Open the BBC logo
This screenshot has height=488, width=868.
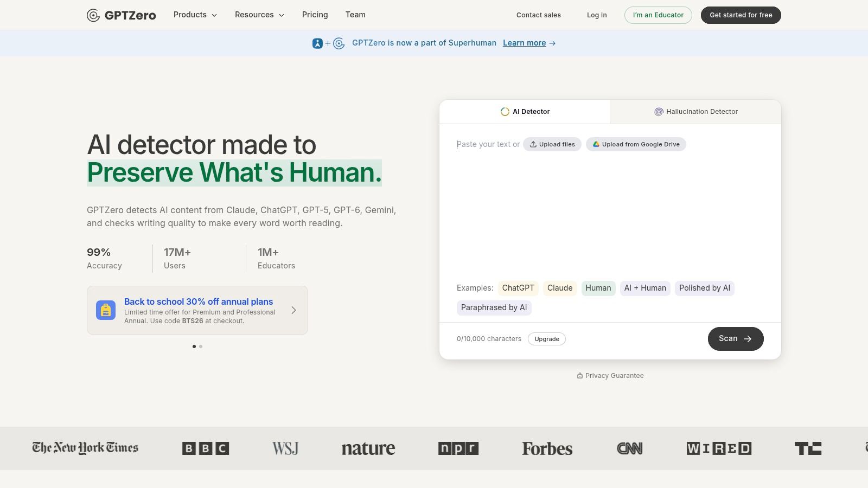(206, 448)
